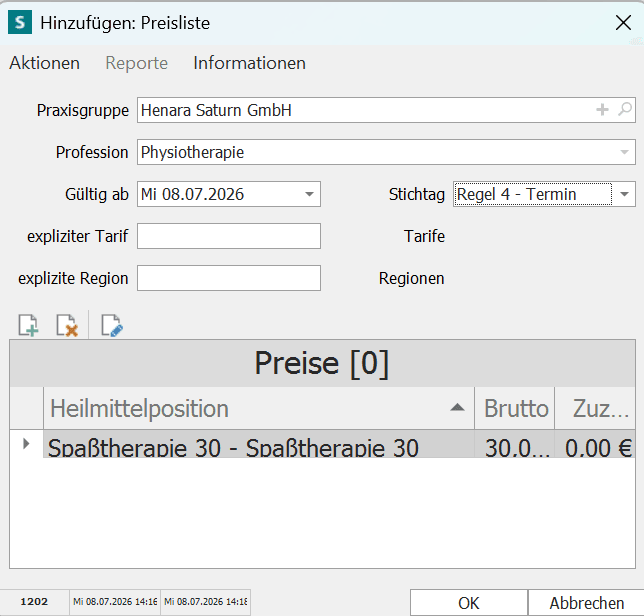Image resolution: width=644 pixels, height=616 pixels.
Task: Click the Abbrechen button
Action: coord(586,603)
